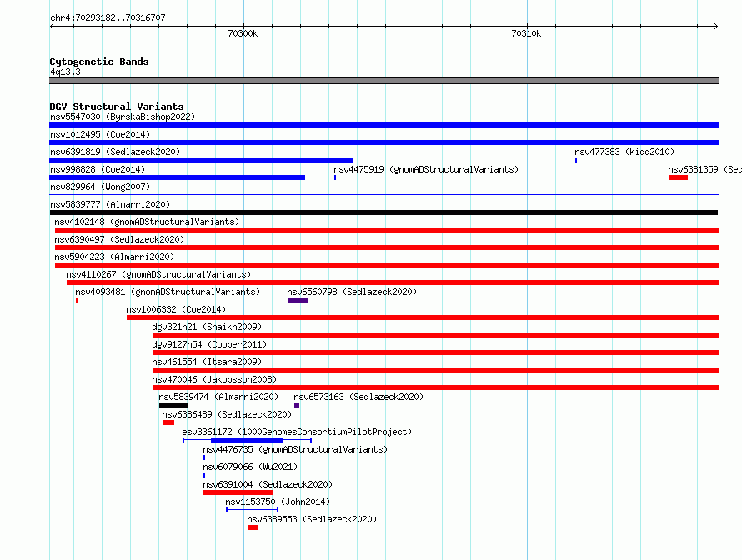742x560 pixels.
Task: Click the Cytogenetic Bands track title
Action: point(99,62)
